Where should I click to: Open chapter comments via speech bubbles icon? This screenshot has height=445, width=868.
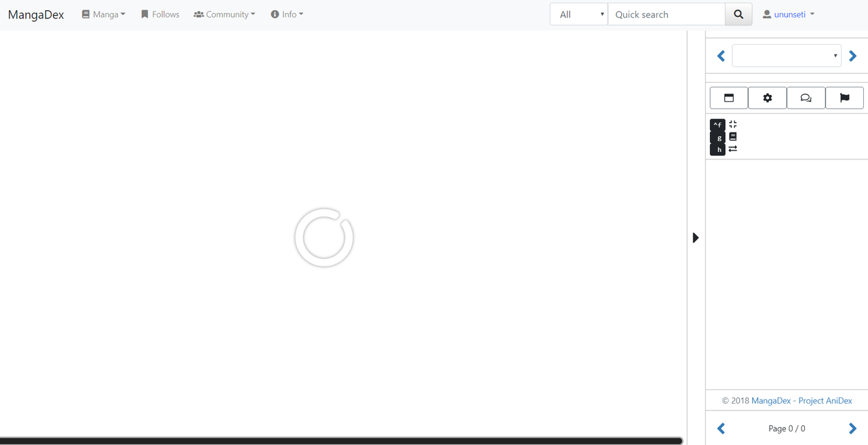pos(806,98)
